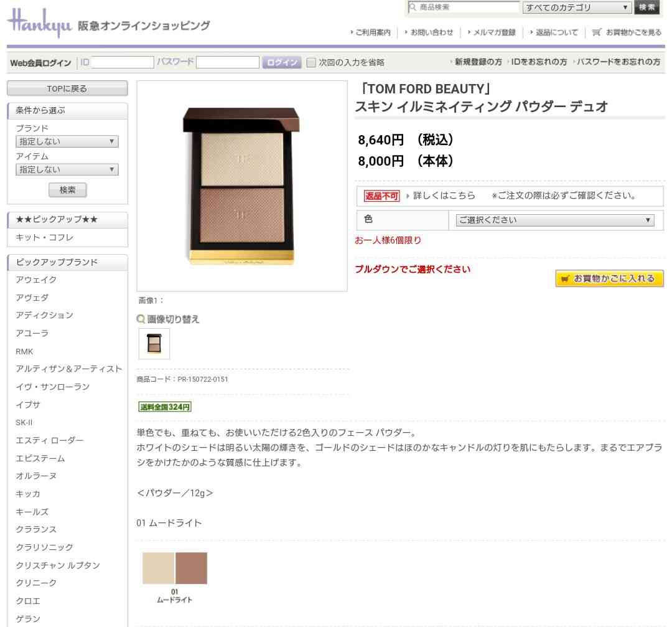Open the アウェイク brand link

pyautogui.click(x=36, y=280)
